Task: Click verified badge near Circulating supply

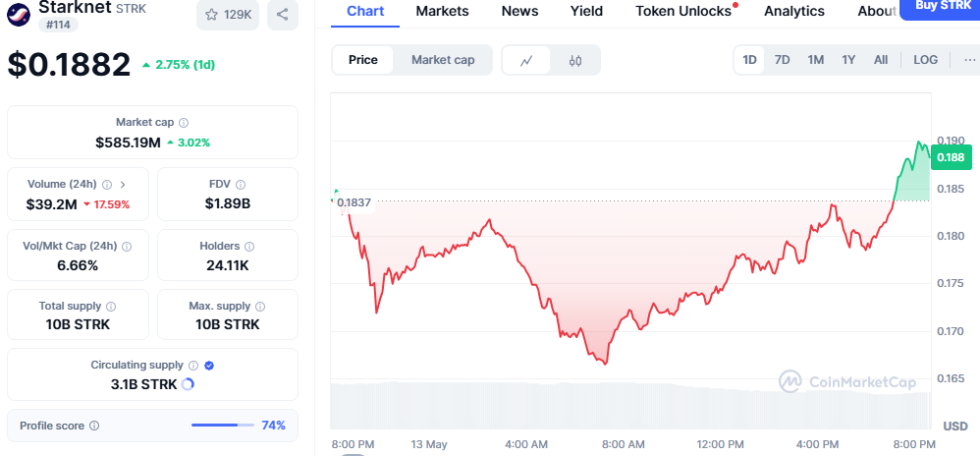Action: pyautogui.click(x=209, y=366)
